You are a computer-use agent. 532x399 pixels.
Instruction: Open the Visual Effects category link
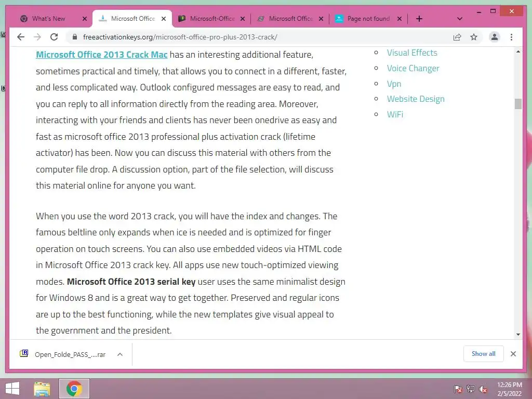[412, 52]
